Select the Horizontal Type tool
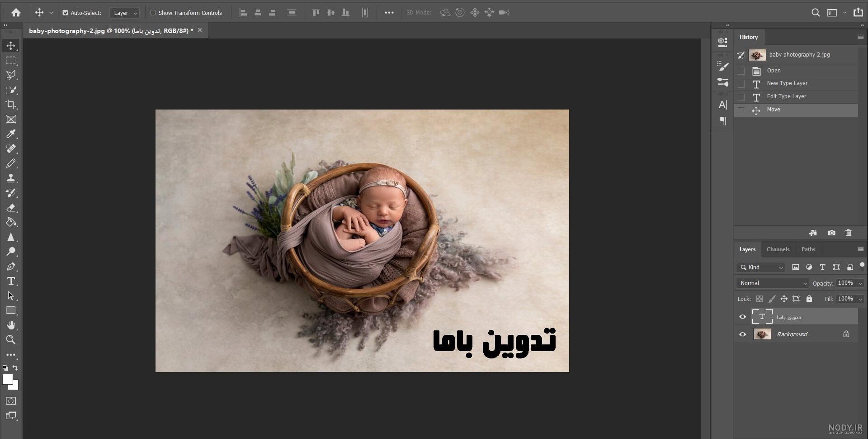868x439 pixels. click(x=11, y=281)
